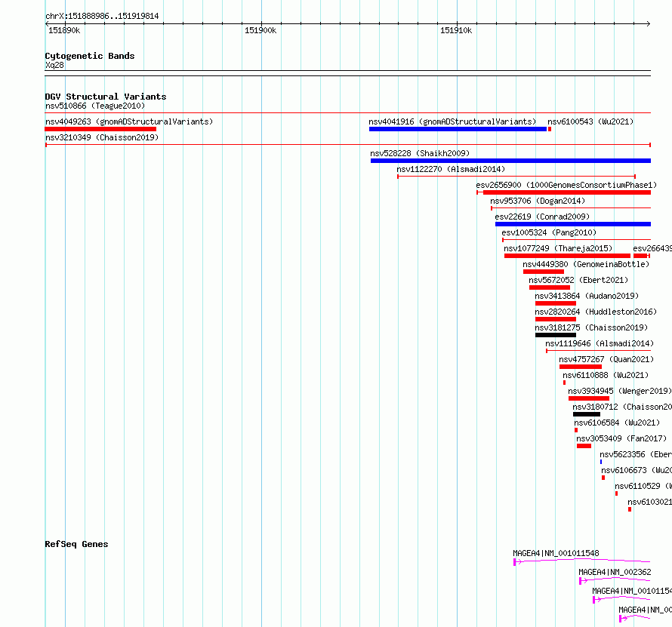Image resolution: width=672 pixels, height=627 pixels.
Task: Open nsv1119646 (Alsmadi2014) label
Action: [600, 343]
